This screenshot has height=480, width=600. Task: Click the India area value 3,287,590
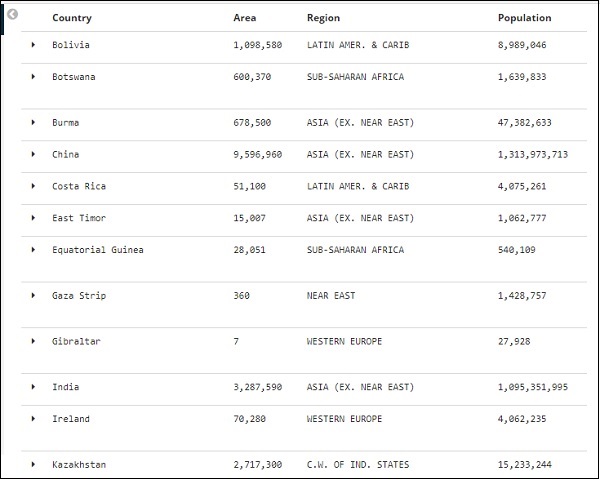pyautogui.click(x=257, y=387)
